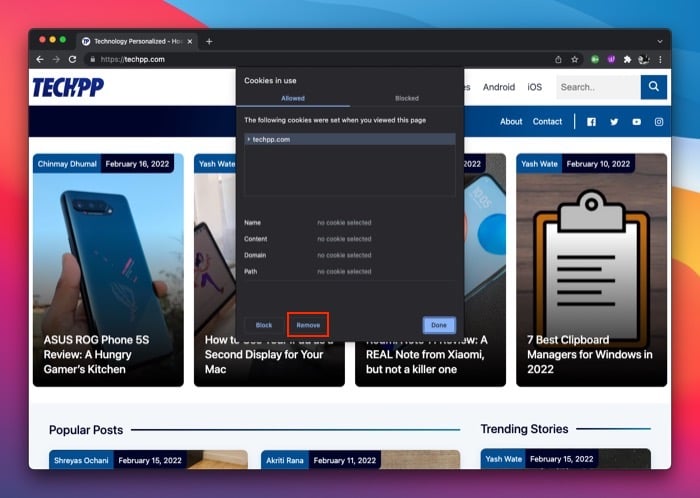Screen dimensions: 700x498
Task: Switch to the Allowed cookies tab
Action: pyautogui.click(x=293, y=98)
